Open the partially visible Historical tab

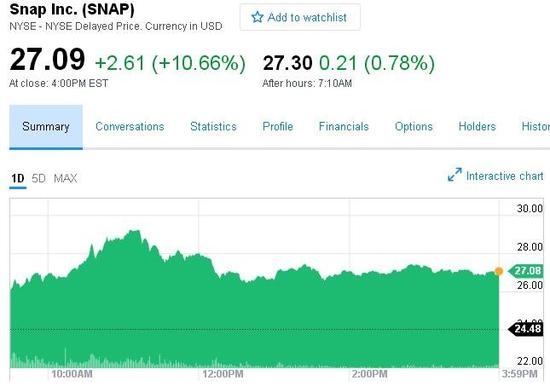pyautogui.click(x=536, y=127)
